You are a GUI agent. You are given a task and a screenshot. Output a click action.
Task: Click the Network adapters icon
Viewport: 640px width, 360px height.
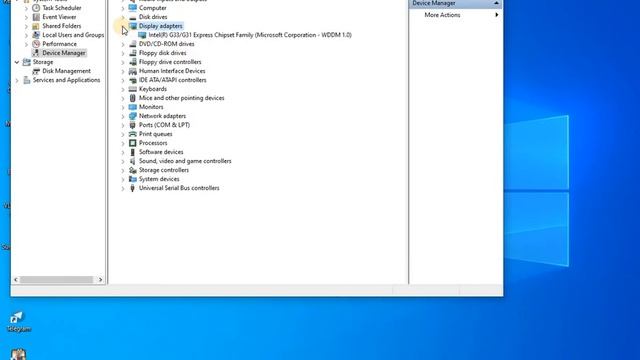pos(133,116)
